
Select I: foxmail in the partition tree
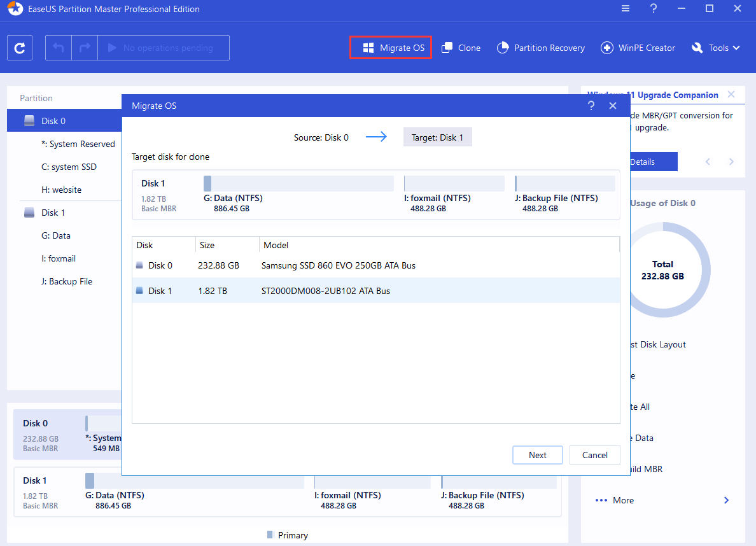tap(59, 258)
